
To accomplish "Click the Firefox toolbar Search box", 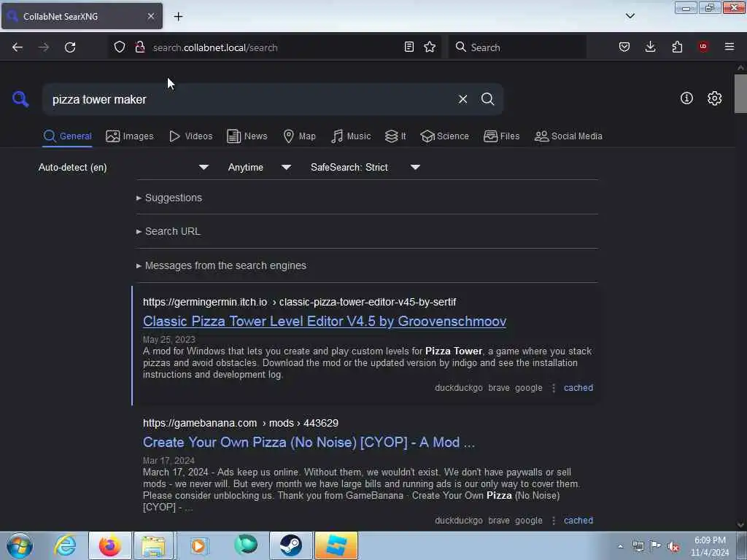I will coord(517,47).
